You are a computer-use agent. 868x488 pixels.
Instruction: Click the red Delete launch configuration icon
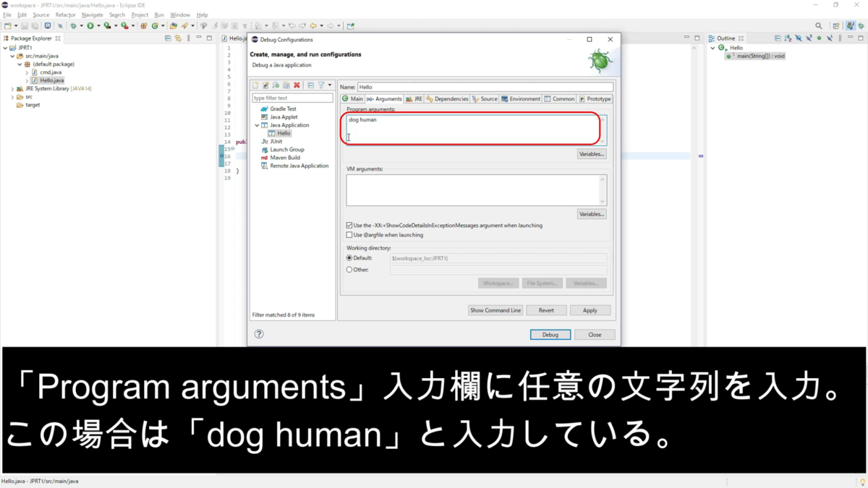point(297,85)
